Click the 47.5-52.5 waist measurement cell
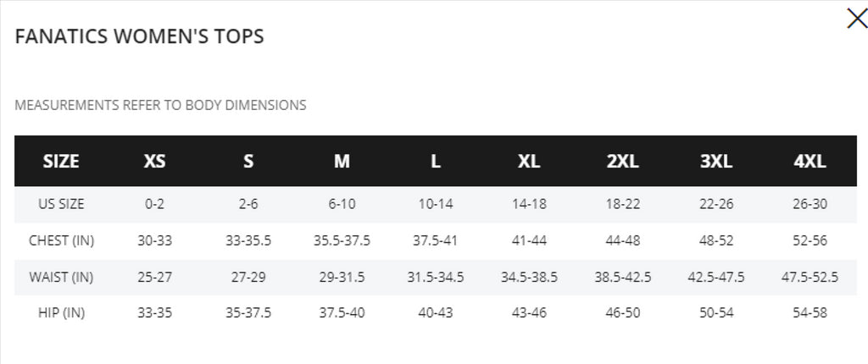868x364 pixels. 810,277
